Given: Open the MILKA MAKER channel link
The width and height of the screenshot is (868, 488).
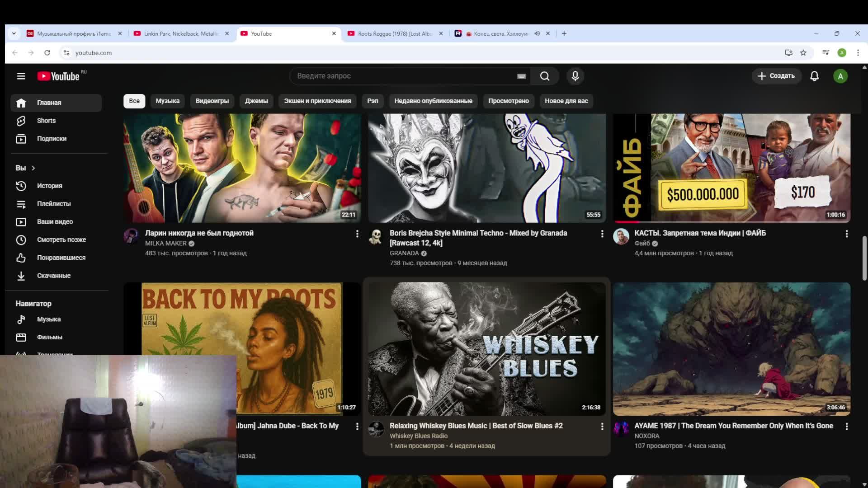Looking at the screenshot, I should tap(165, 243).
